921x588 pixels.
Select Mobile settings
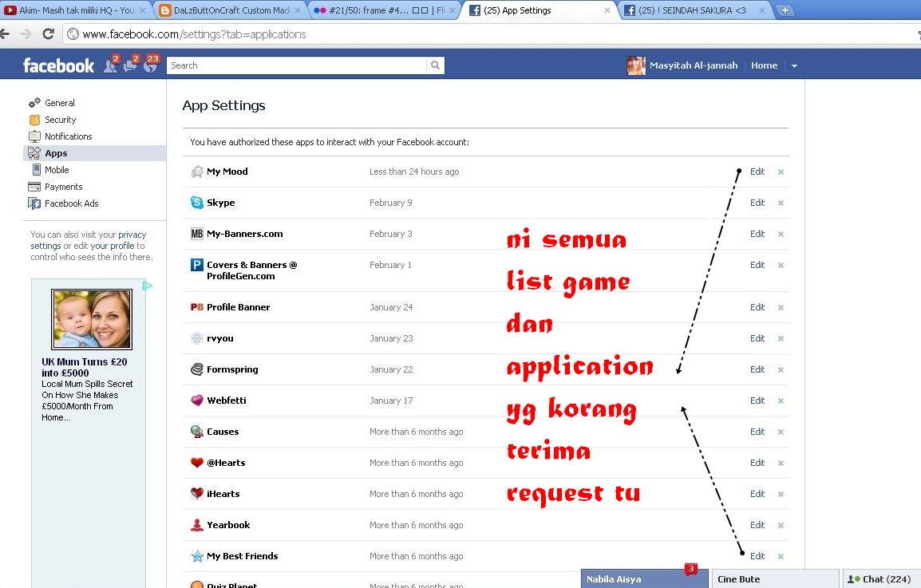(x=57, y=170)
